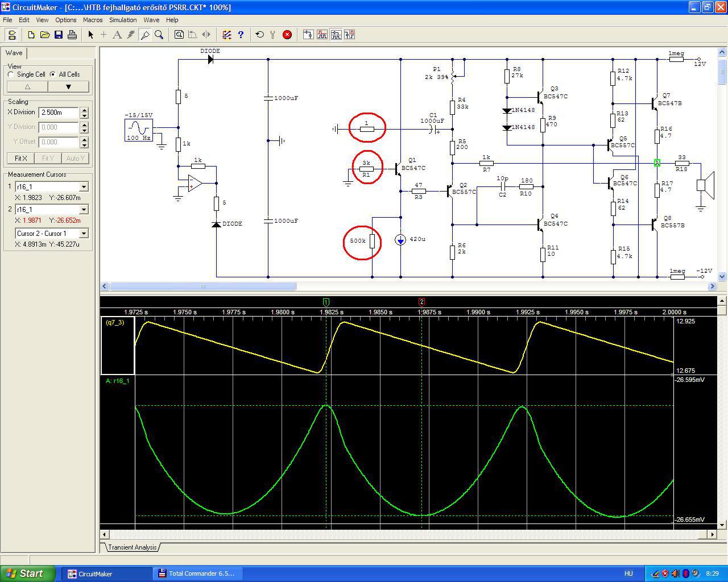The width and height of the screenshot is (728, 582).
Task: Click the Reset simulation icon
Action: click(x=259, y=35)
